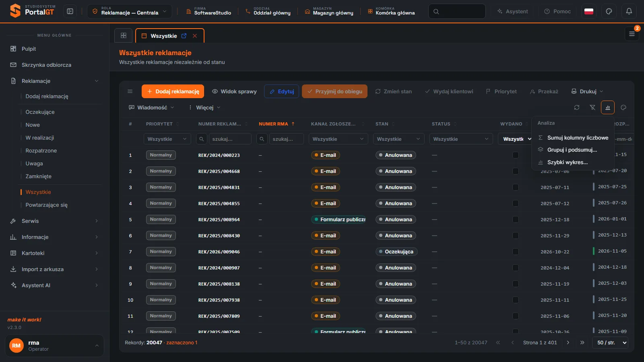Open notifications bell icon
Viewport: 644px width, 362px height.
[629, 11]
